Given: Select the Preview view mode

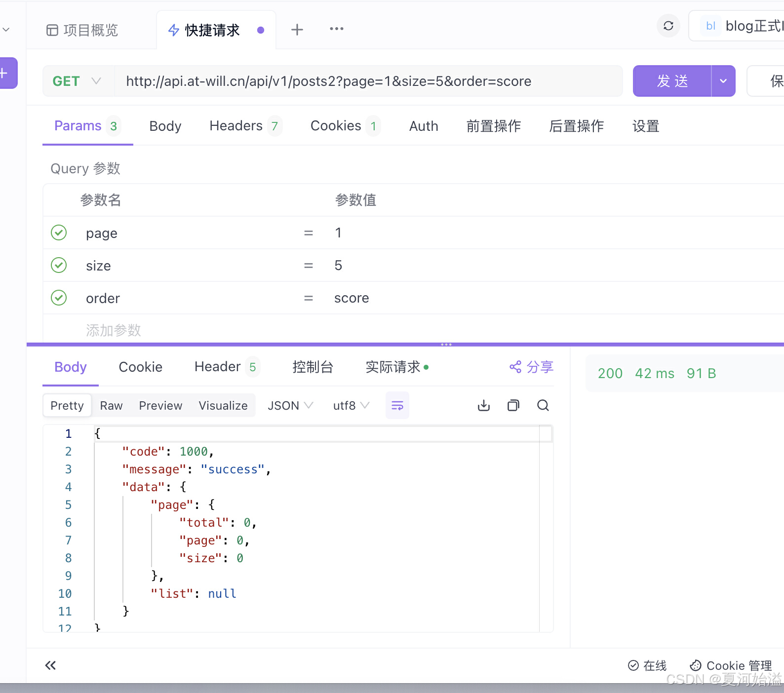Looking at the screenshot, I should point(160,405).
